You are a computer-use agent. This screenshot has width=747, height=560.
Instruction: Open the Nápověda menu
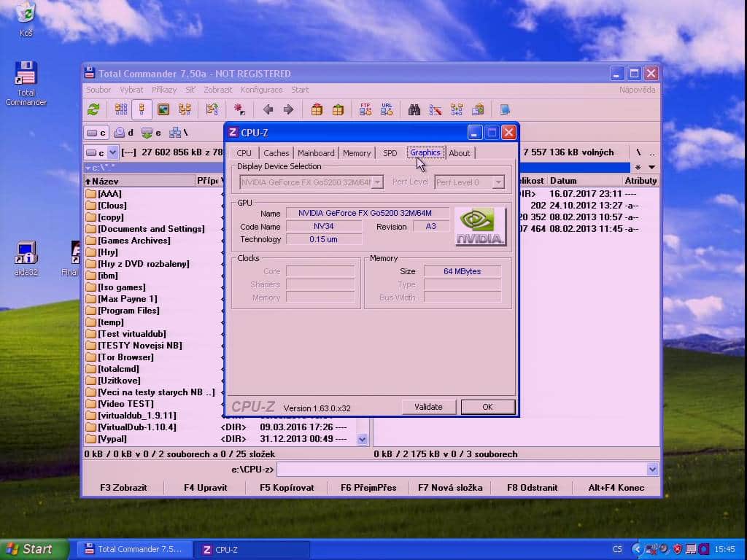click(637, 90)
